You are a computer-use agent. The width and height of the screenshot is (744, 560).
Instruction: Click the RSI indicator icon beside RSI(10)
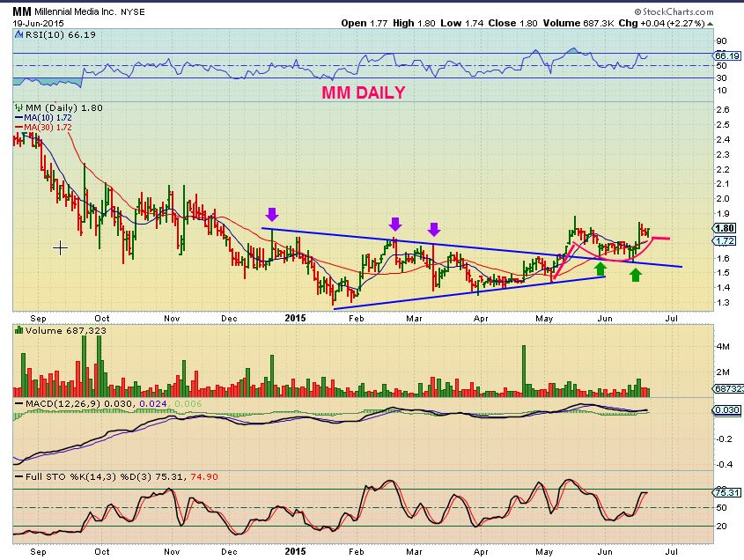(19, 34)
